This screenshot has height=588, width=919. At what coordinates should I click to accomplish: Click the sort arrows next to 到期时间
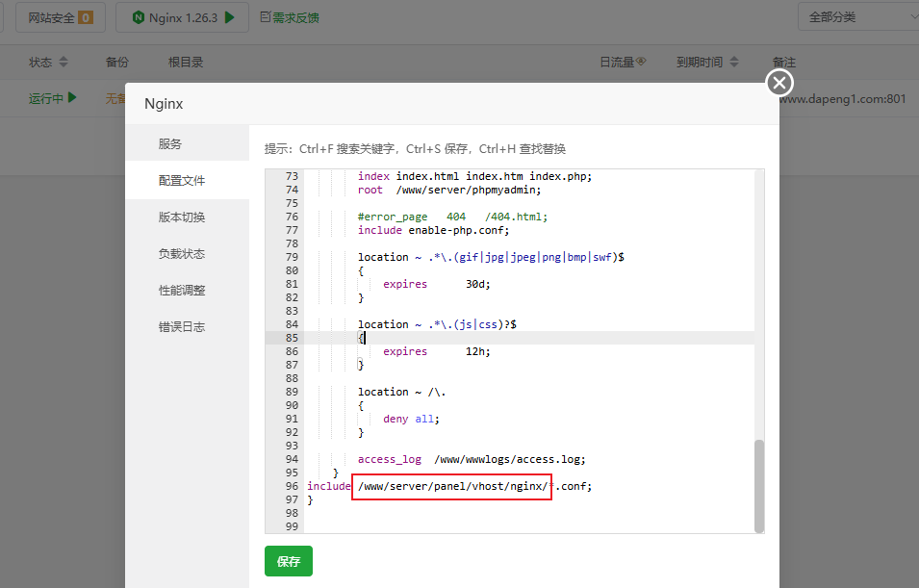734,62
